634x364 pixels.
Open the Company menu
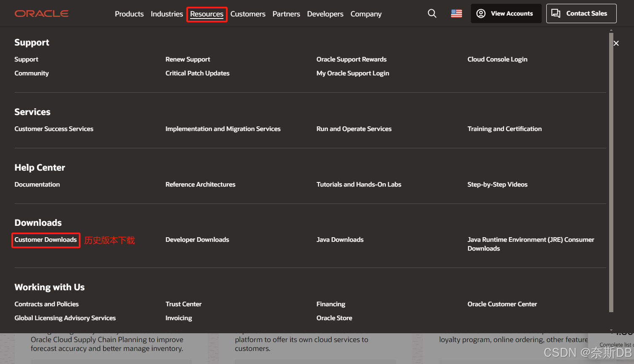[x=366, y=14]
